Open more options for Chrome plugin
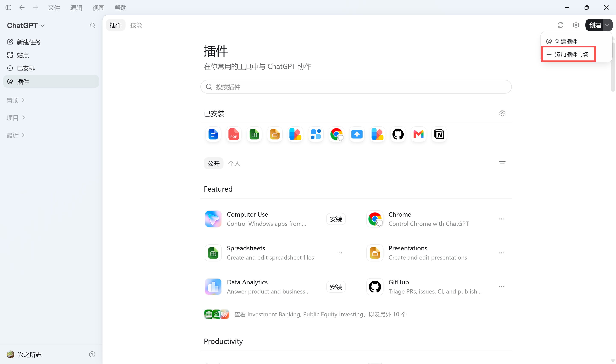This screenshot has width=616, height=364. point(501,219)
